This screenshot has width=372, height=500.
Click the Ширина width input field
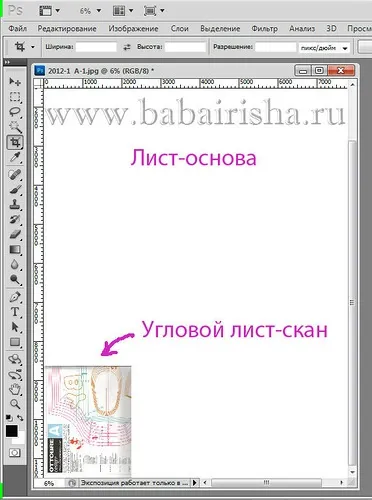click(x=96, y=47)
